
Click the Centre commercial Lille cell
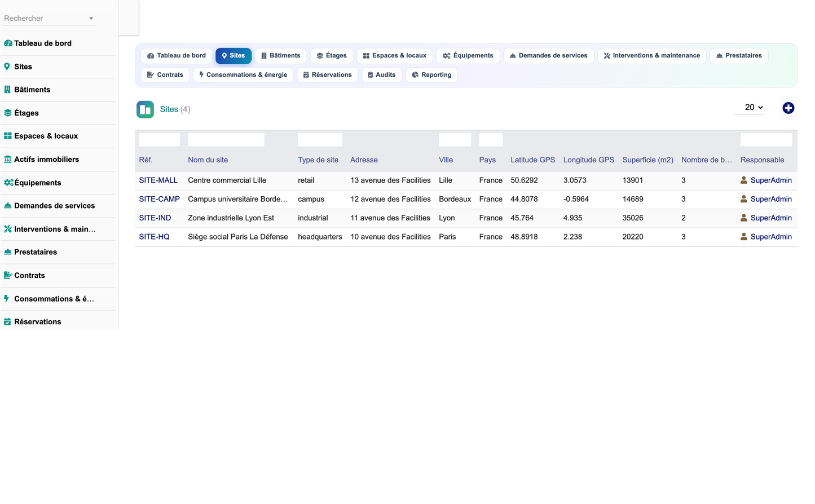tap(227, 180)
